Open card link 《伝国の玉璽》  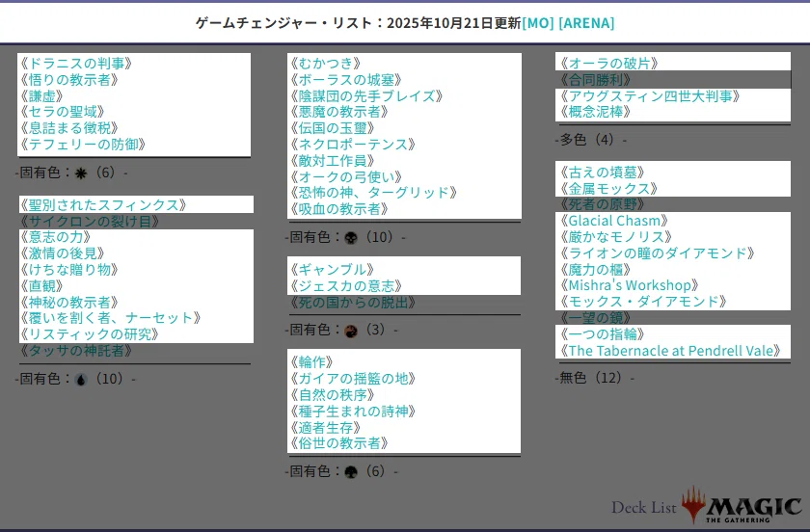tap(332, 128)
